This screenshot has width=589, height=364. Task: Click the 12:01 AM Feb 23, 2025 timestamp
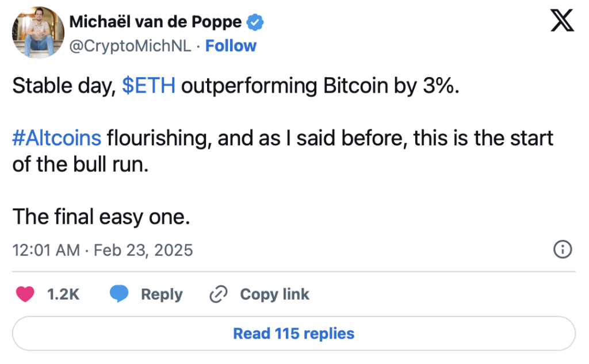(x=102, y=250)
